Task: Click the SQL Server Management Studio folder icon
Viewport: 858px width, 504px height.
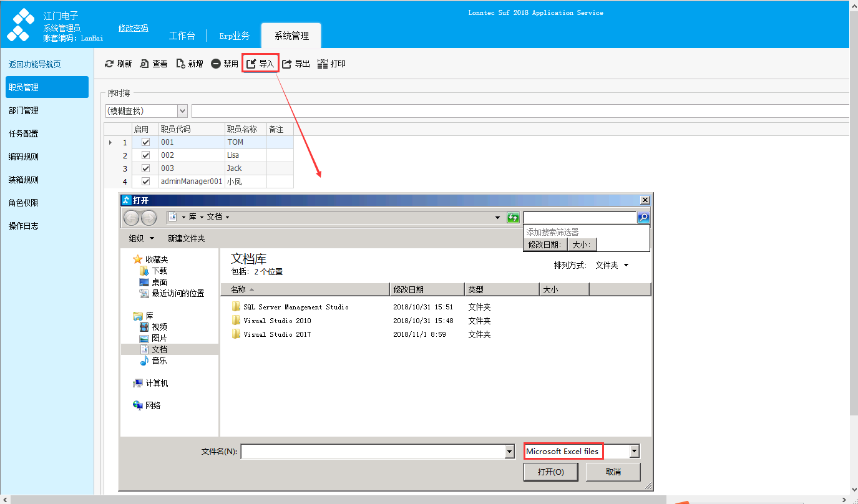Action: point(236,306)
